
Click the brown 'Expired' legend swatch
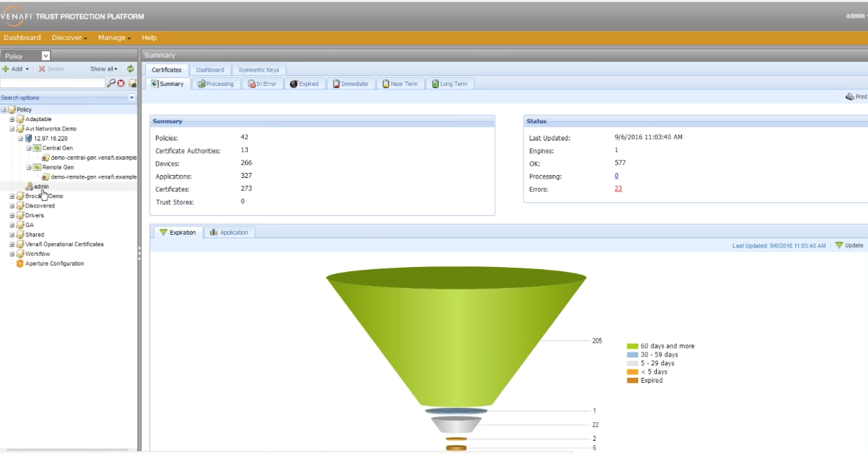point(632,380)
